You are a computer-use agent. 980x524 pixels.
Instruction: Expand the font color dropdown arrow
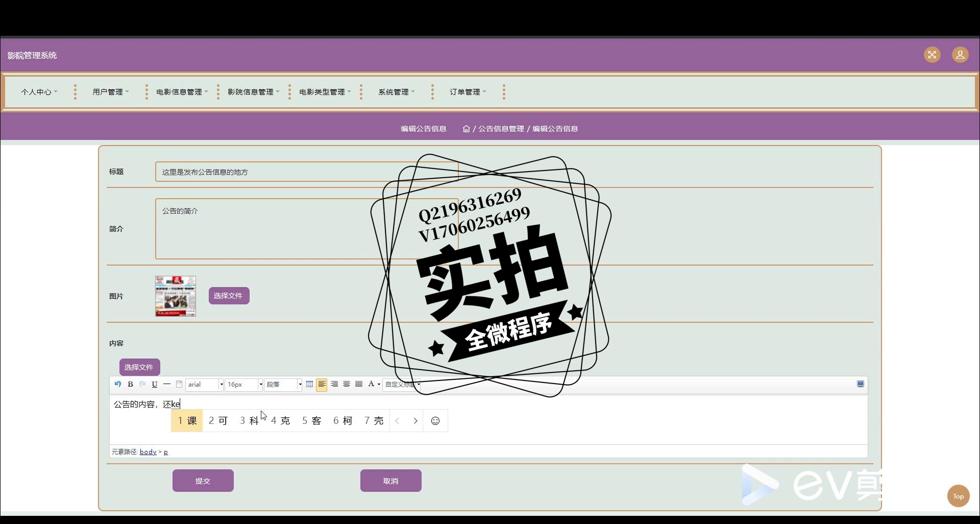tap(379, 385)
